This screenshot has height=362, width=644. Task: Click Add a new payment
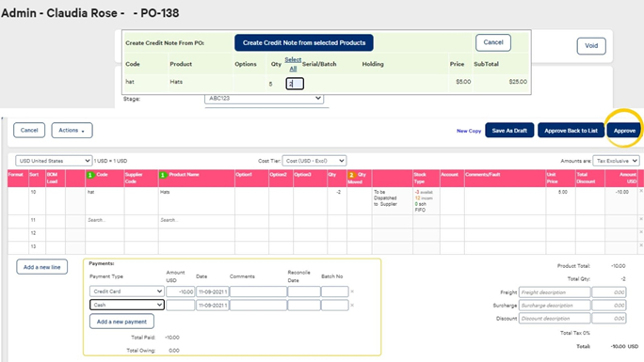coord(121,322)
